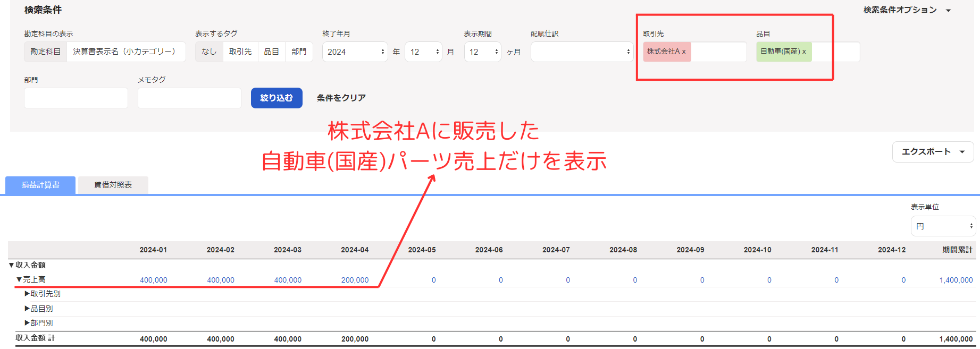Expand 検索条件オプション menu

pyautogui.click(x=907, y=10)
